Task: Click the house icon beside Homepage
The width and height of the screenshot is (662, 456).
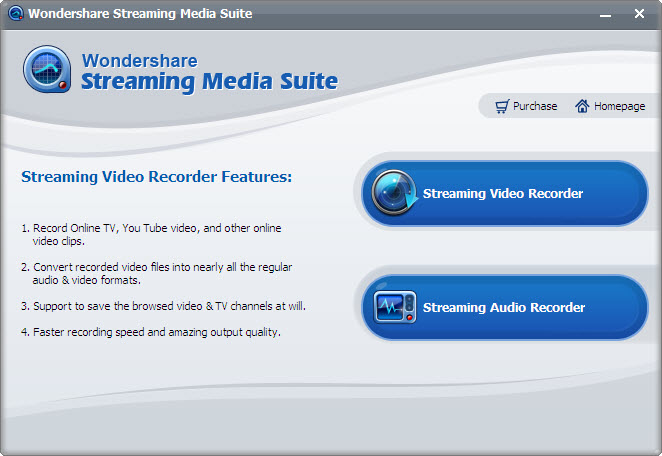Action: (x=582, y=106)
